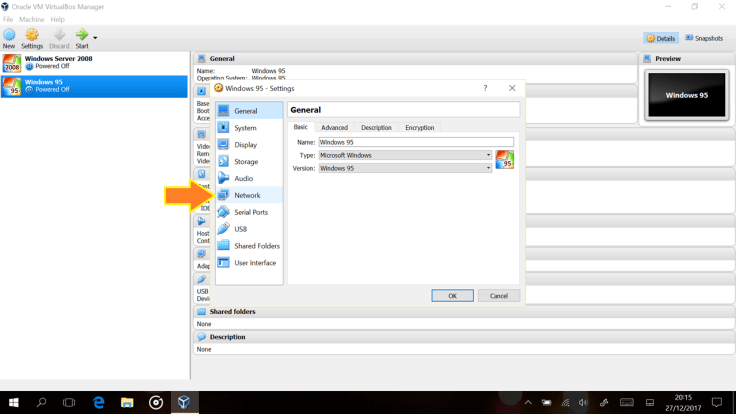This screenshot has width=736, height=414.
Task: Select Shared Folders in settings list
Action: (256, 246)
